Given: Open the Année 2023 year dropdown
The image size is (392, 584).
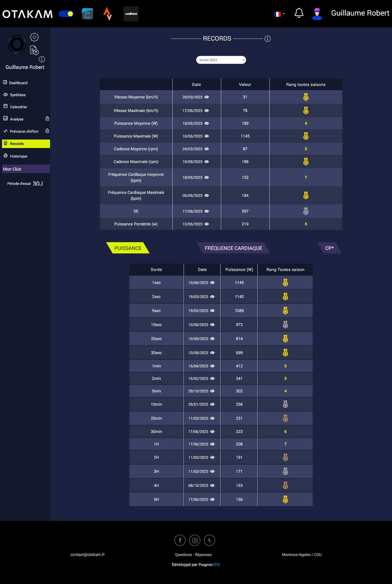Looking at the screenshot, I should tap(221, 60).
